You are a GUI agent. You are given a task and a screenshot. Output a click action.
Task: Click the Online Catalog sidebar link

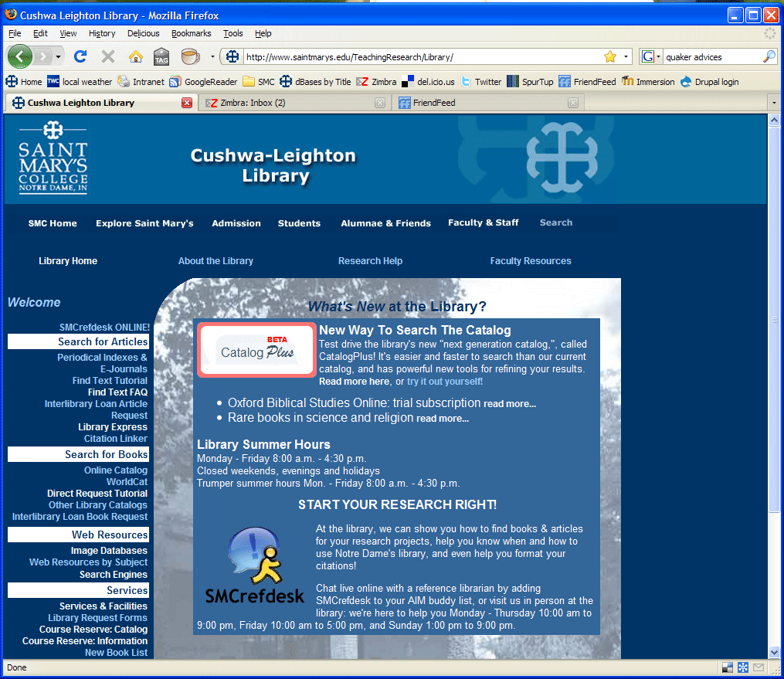click(116, 470)
